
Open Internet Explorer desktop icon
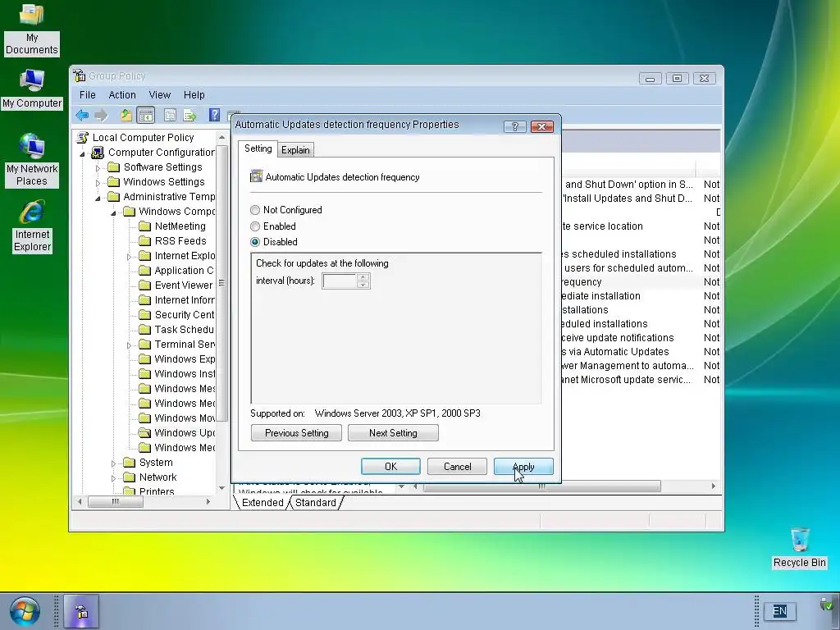tap(32, 226)
